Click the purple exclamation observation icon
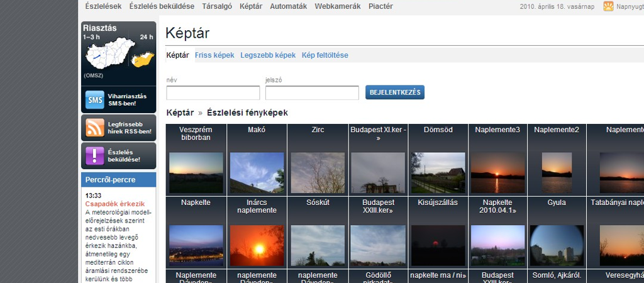This screenshot has width=644, height=283. [x=95, y=156]
